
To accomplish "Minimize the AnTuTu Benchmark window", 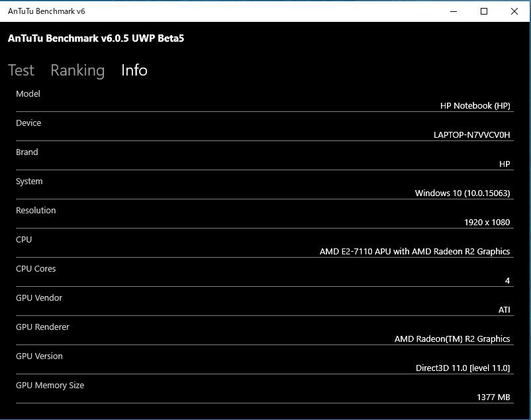I will (x=453, y=11).
